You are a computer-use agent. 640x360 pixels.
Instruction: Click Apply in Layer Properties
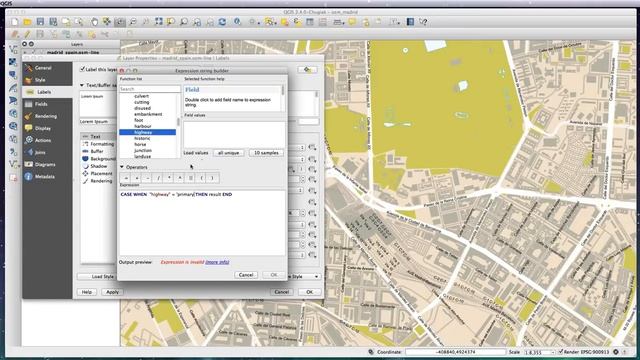[112, 292]
